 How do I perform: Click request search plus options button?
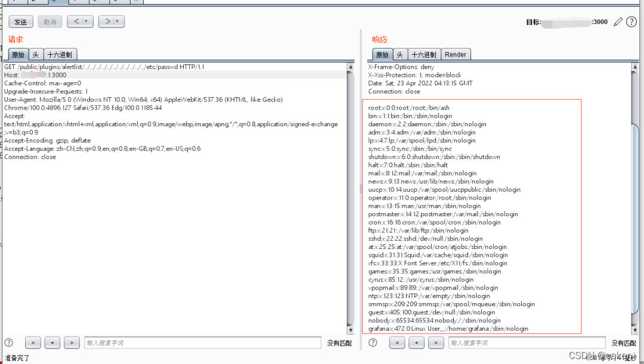(52, 343)
